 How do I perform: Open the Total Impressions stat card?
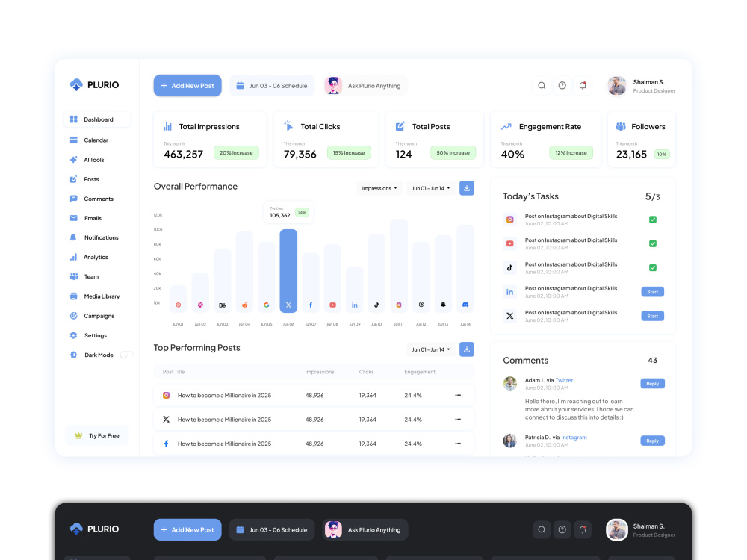click(x=210, y=140)
